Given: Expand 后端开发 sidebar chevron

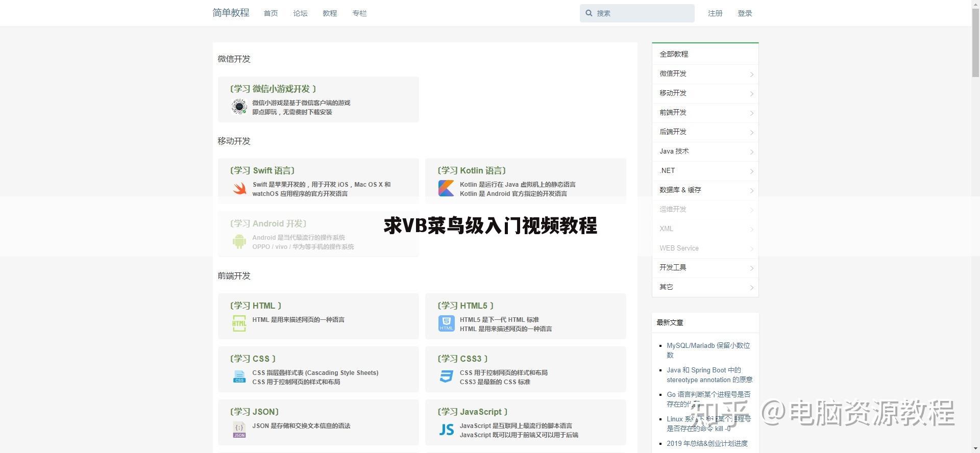Looking at the screenshot, I should tap(751, 133).
